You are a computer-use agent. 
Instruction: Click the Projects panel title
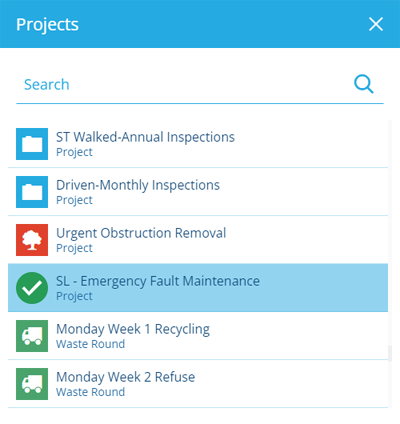tap(47, 25)
